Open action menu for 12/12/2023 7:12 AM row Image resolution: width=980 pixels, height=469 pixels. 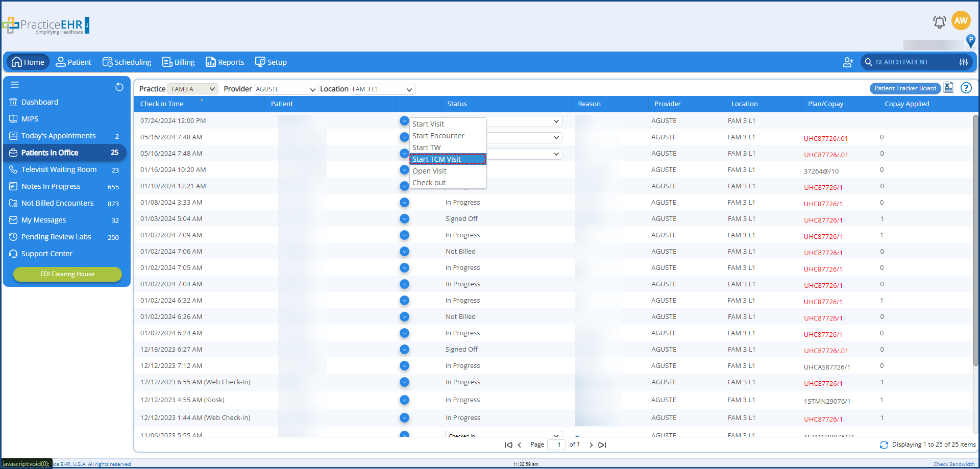pos(404,366)
